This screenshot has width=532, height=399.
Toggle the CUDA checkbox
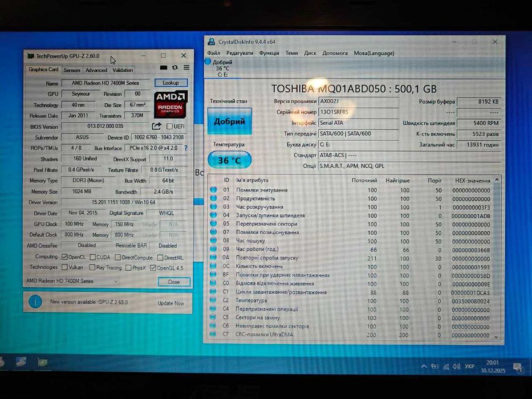pos(92,257)
